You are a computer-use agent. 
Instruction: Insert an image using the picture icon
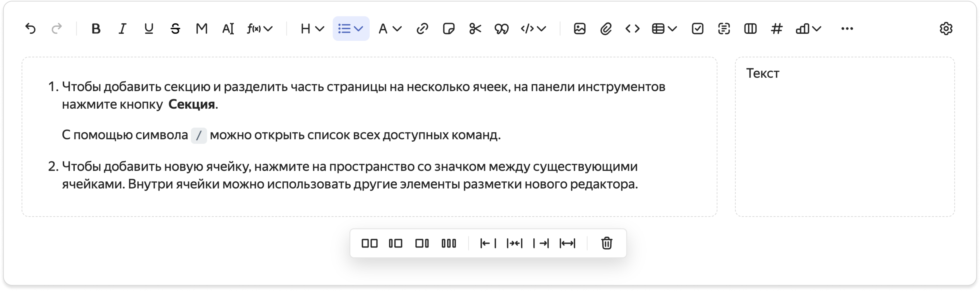[579, 28]
